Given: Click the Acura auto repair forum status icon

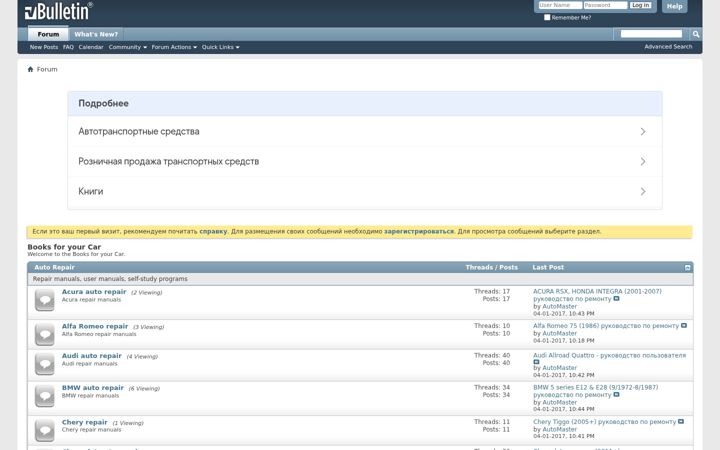Looking at the screenshot, I should point(45,300).
